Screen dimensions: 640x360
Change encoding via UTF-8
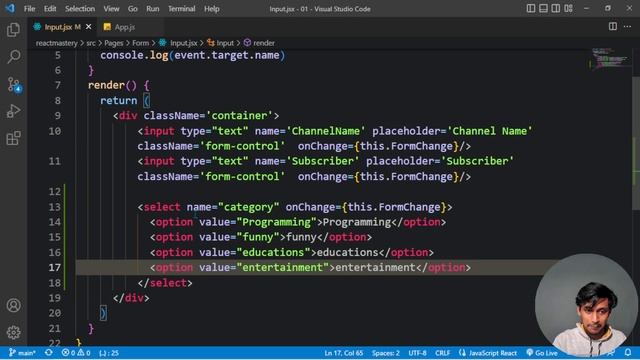(417, 353)
